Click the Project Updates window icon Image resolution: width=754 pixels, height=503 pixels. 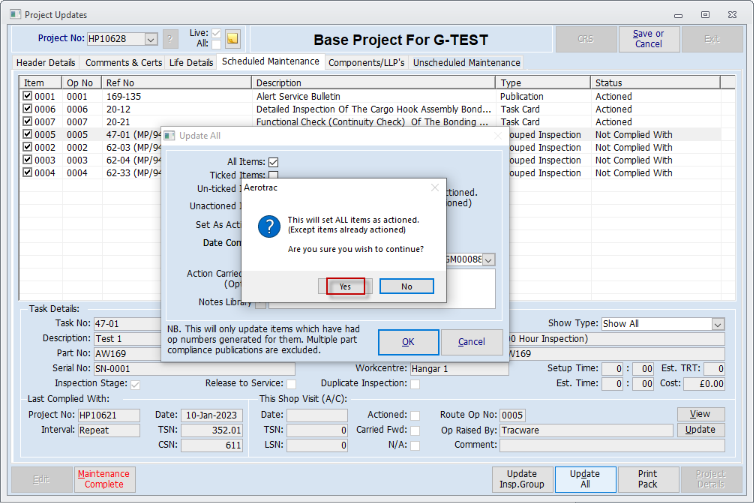(15, 14)
